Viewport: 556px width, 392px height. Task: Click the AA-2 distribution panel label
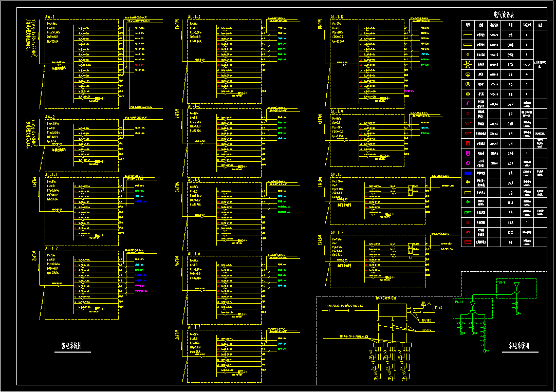click(50, 118)
